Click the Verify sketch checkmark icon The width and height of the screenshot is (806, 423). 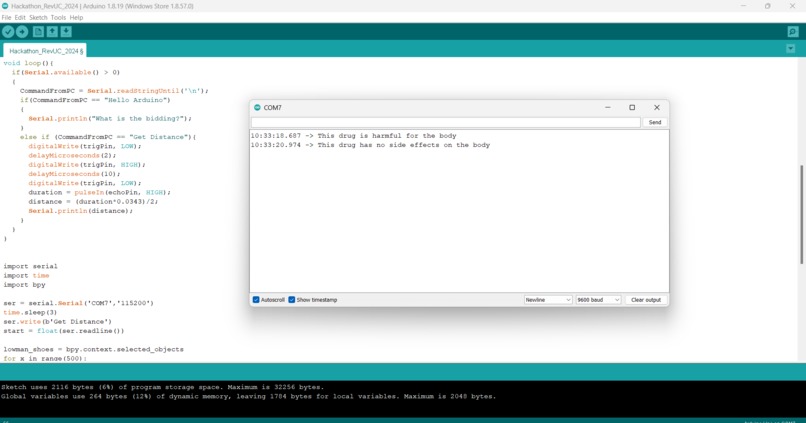[8, 32]
